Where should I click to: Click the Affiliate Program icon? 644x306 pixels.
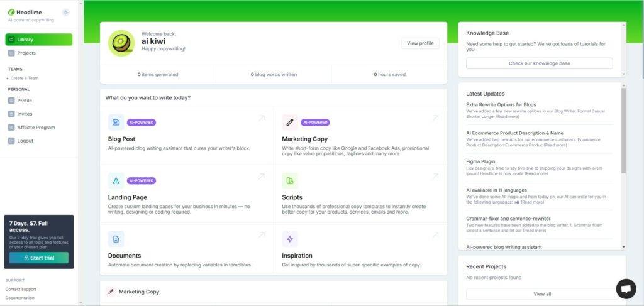click(x=11, y=127)
